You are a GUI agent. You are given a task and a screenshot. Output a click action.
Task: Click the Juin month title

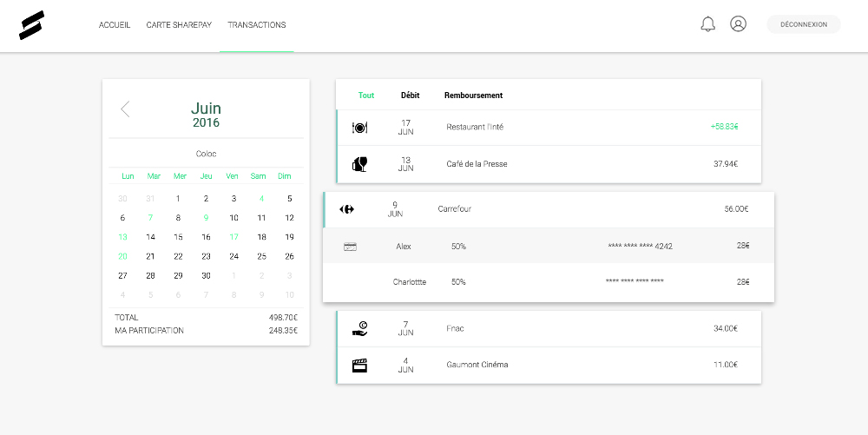click(x=206, y=108)
